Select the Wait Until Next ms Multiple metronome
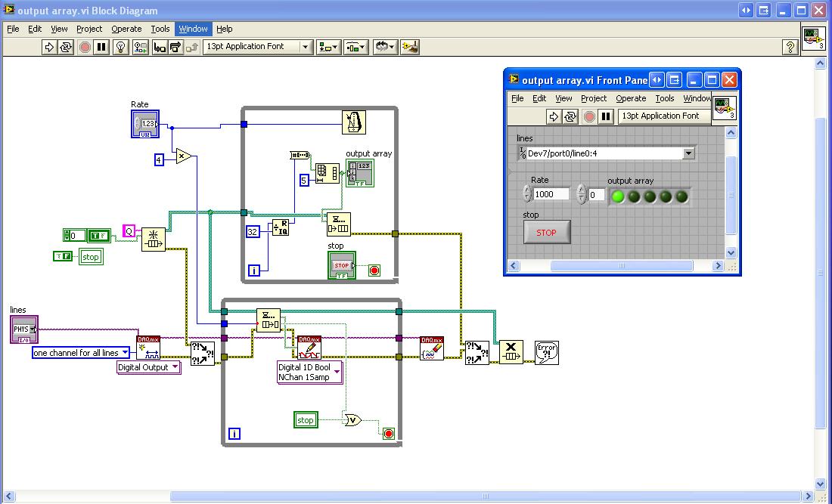This screenshot has width=832, height=504. coord(354,122)
